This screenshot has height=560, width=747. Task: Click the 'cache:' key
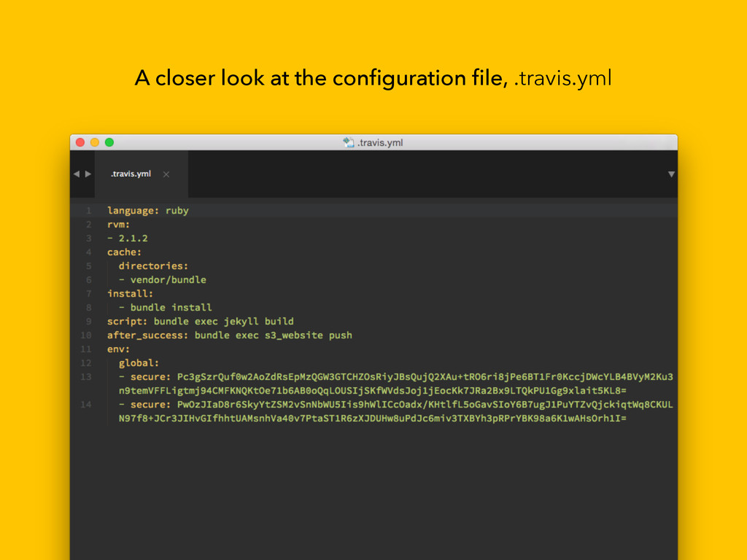(124, 252)
